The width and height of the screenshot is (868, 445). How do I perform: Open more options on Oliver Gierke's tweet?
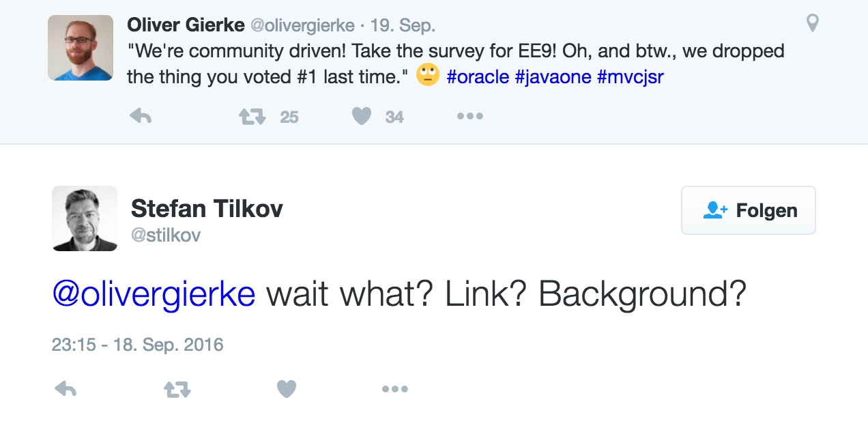coord(470,117)
